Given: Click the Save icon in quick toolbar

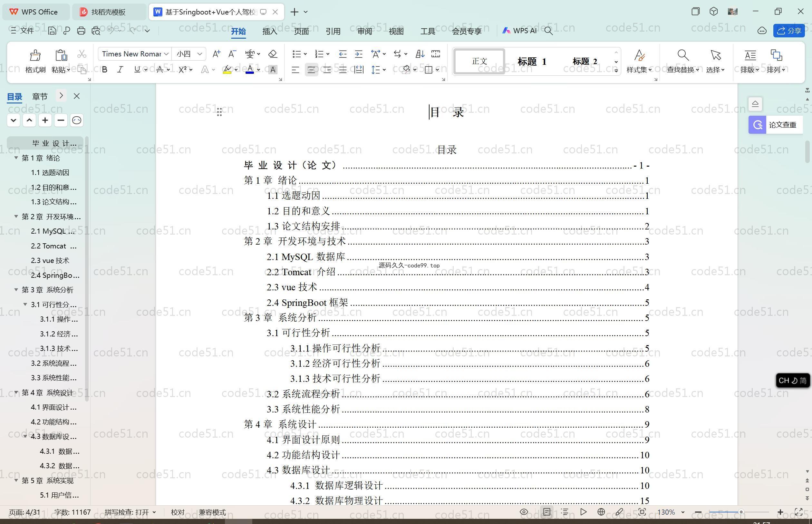Looking at the screenshot, I should [x=52, y=31].
